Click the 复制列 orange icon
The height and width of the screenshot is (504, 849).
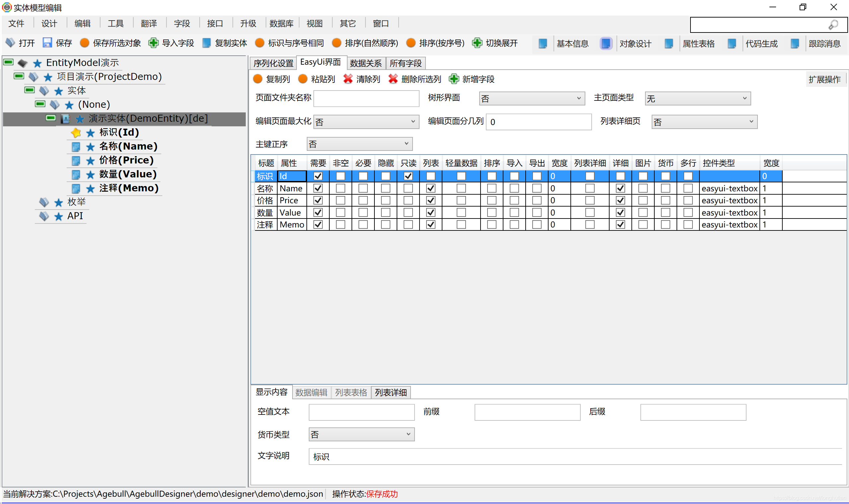258,79
